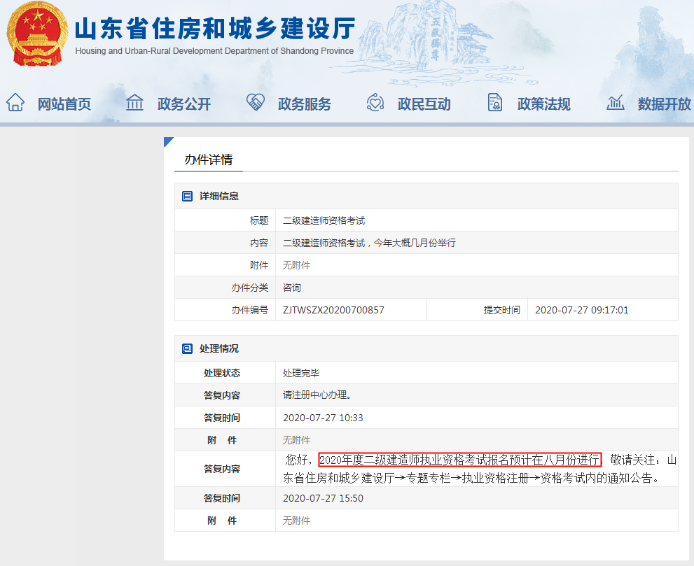Click the case number ZJTWSZX20200700857
This screenshot has width=694, height=566.
point(333,310)
